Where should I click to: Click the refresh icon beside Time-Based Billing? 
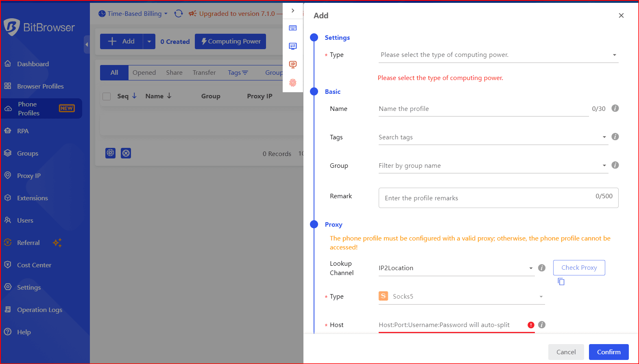coord(178,14)
